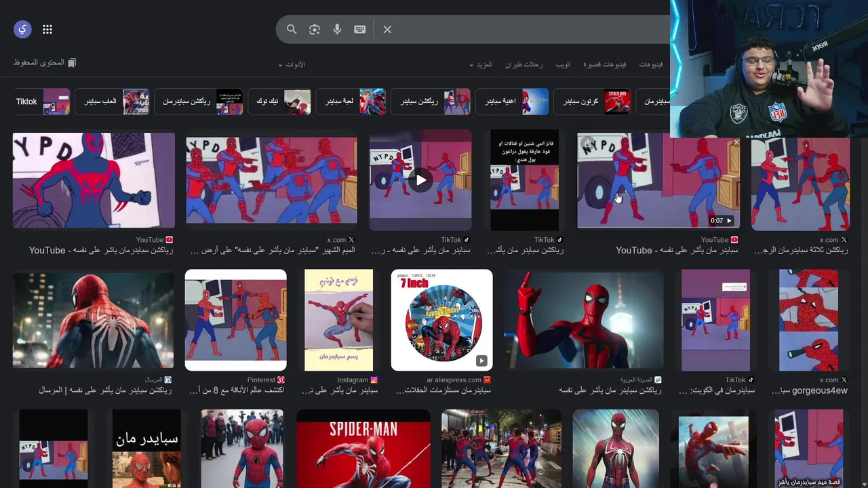Open title رياكشن ثلاثة سبايدرمان
This screenshot has width=868, height=488.
point(801,251)
